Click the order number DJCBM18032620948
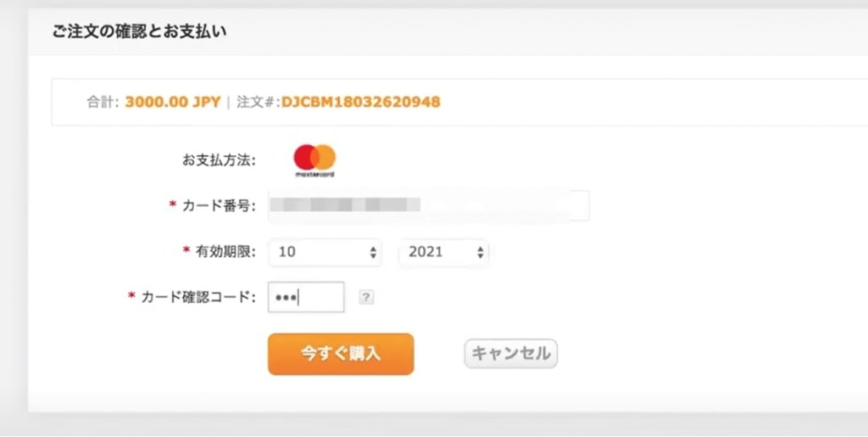Image resolution: width=868 pixels, height=437 pixels. click(x=361, y=103)
